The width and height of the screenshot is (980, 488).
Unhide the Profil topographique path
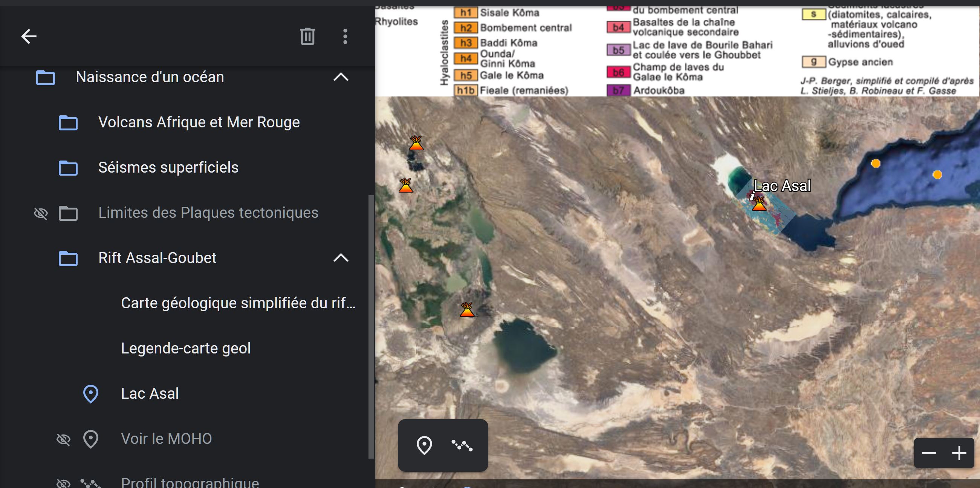[63, 483]
